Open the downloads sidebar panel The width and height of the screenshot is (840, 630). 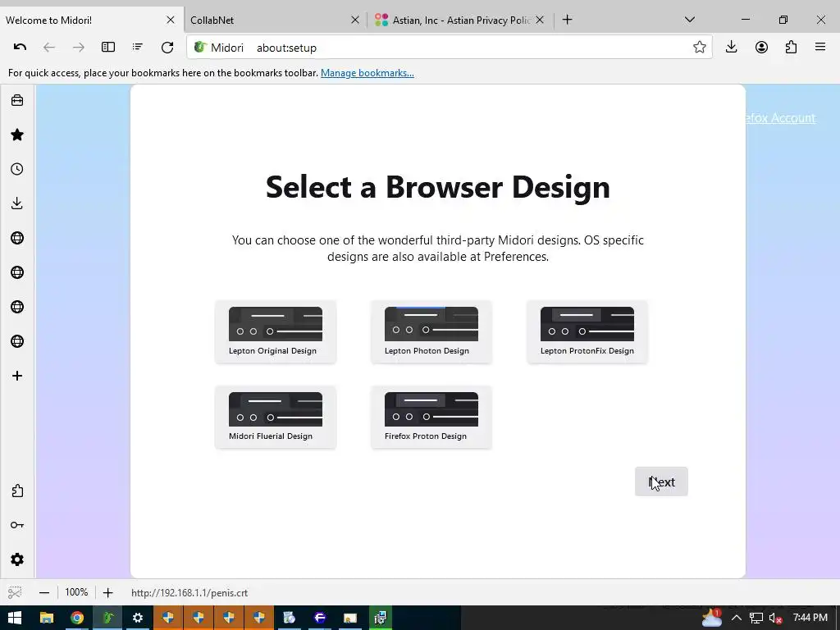[x=17, y=203]
